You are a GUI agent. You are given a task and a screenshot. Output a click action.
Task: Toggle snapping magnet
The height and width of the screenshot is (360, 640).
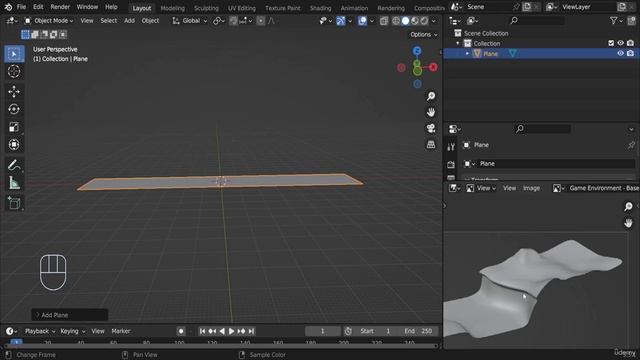point(233,20)
